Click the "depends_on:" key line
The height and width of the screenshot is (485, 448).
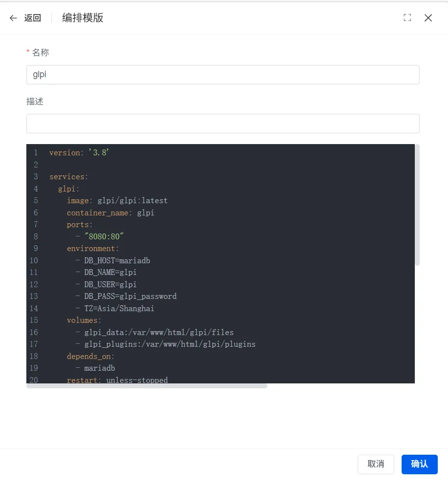tap(90, 357)
